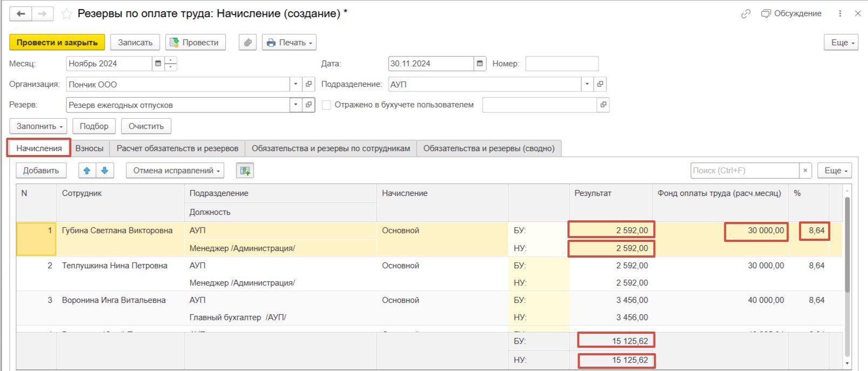Viewport: 868px width, 371px height.
Task: Click Провести и закрыть button
Action: pyautogui.click(x=57, y=42)
